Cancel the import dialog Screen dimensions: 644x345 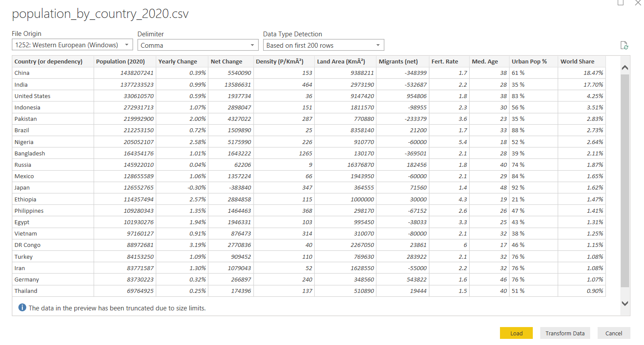[613, 333]
